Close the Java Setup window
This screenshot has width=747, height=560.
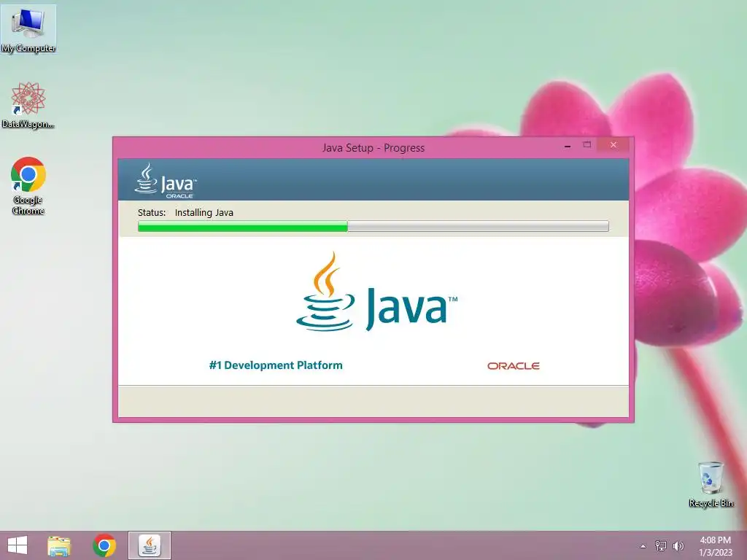click(613, 145)
